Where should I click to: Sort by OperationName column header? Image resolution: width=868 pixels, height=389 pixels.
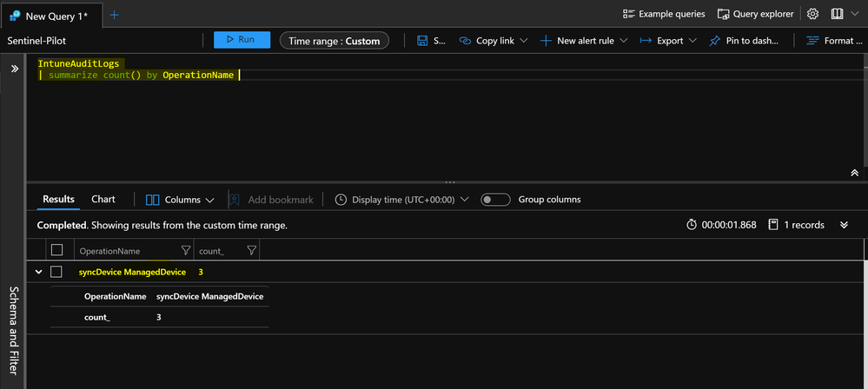pyautogui.click(x=109, y=251)
